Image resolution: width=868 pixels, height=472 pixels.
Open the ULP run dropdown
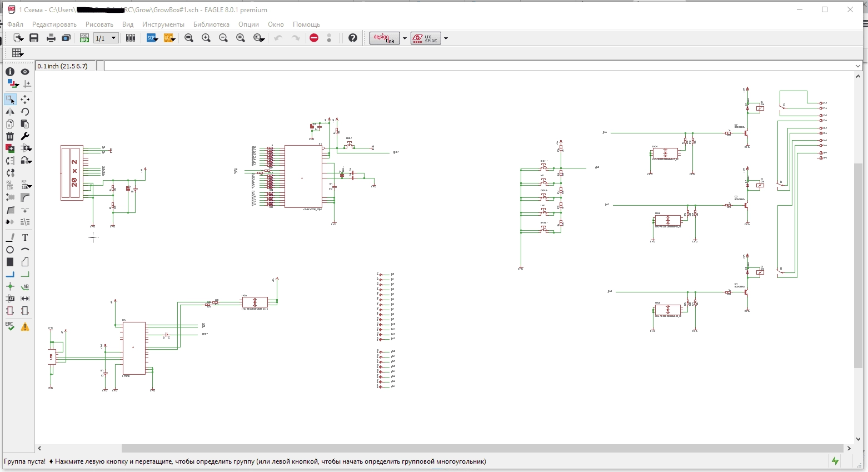tap(169, 38)
